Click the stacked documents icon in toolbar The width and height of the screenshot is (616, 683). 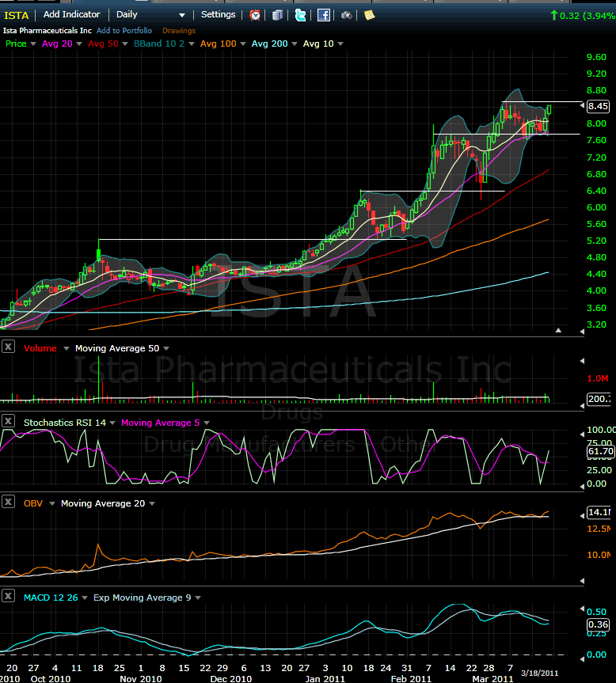(x=277, y=15)
